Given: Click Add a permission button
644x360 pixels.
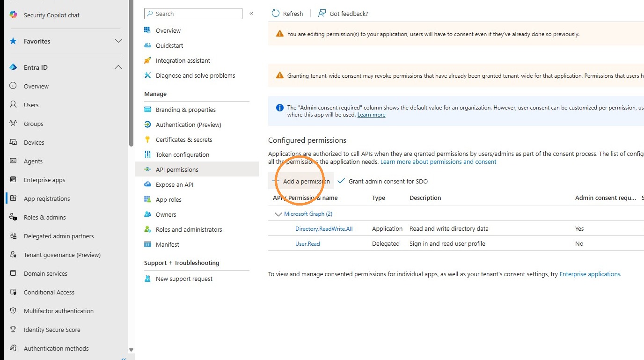Looking at the screenshot, I should point(301,181).
